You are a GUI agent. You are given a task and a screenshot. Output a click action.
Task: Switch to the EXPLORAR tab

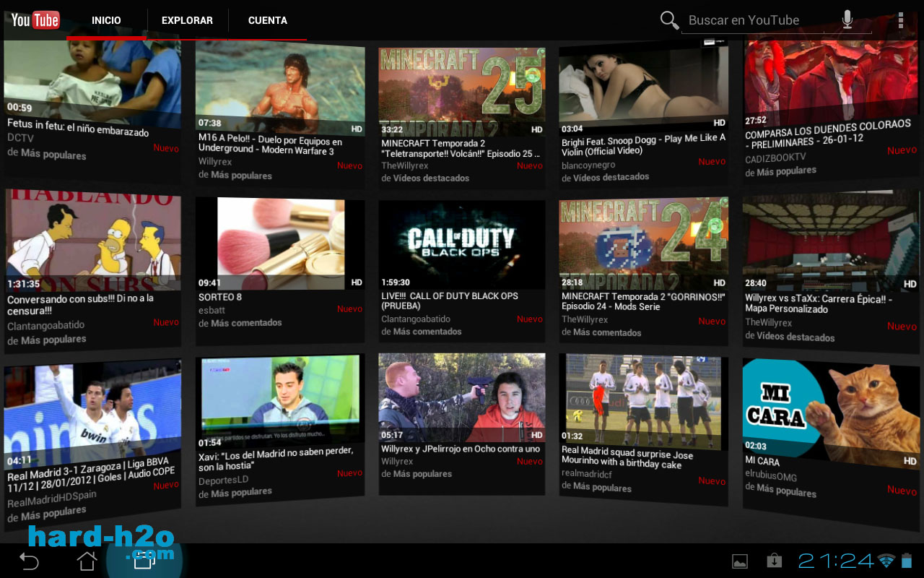(x=187, y=20)
